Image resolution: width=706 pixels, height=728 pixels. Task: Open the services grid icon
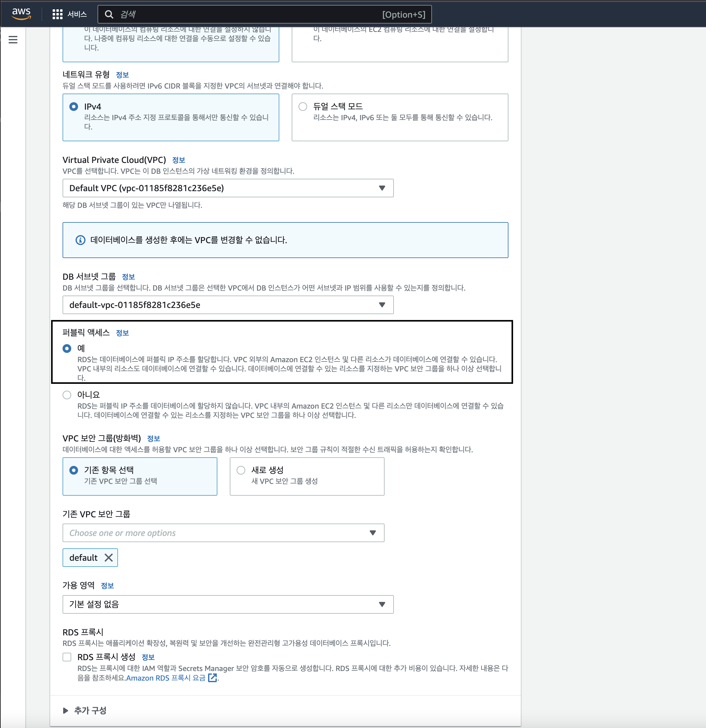point(57,15)
